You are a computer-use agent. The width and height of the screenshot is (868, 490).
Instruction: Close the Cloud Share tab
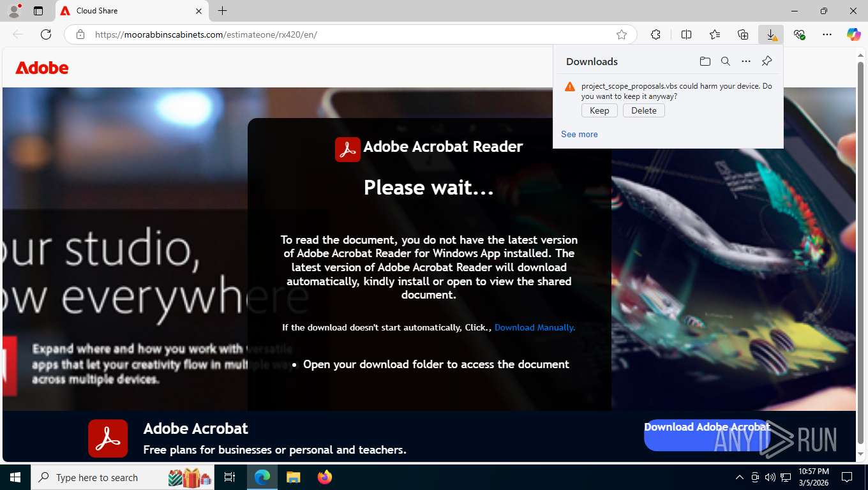coord(198,11)
